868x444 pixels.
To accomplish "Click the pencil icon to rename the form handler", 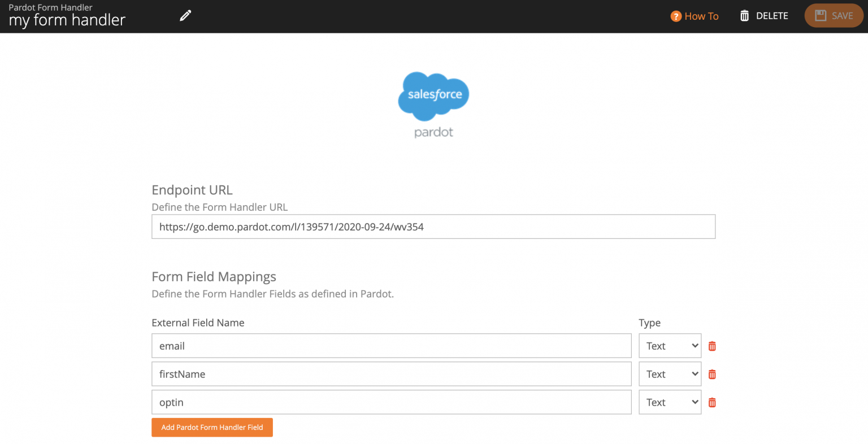I will [185, 15].
